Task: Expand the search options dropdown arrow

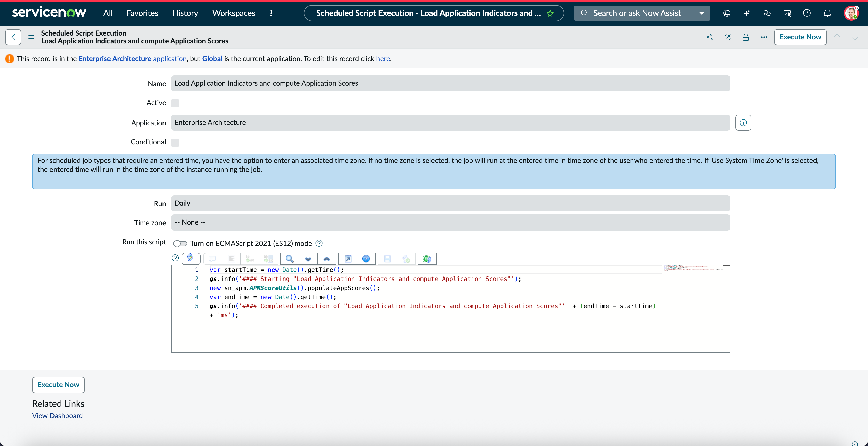Action: [x=701, y=13]
